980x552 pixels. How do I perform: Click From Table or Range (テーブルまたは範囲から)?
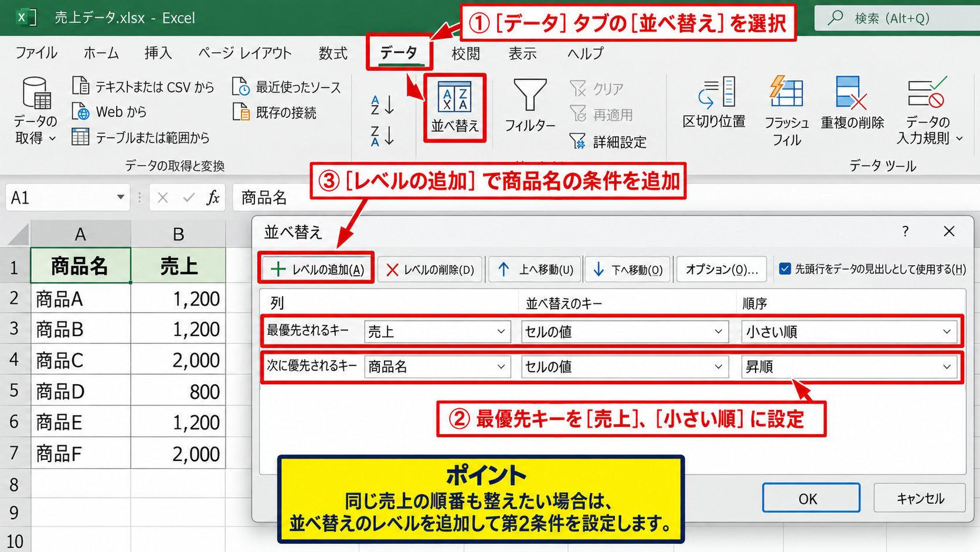click(x=141, y=137)
